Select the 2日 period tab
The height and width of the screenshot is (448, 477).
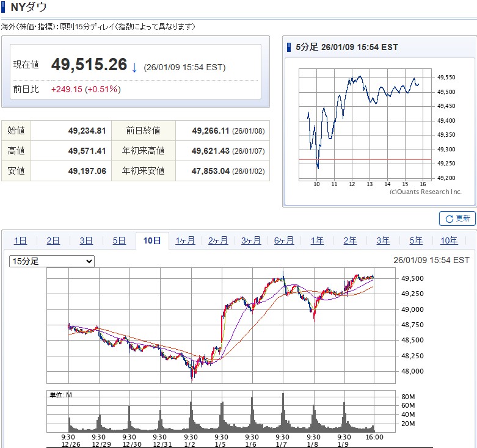[53, 240]
